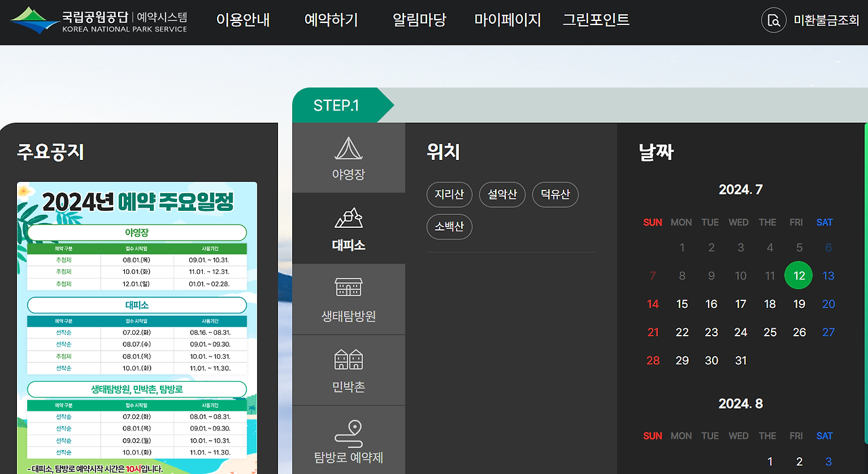Select the 야영장 tent icon
Viewport: 868px width, 474px height.
coord(349,149)
